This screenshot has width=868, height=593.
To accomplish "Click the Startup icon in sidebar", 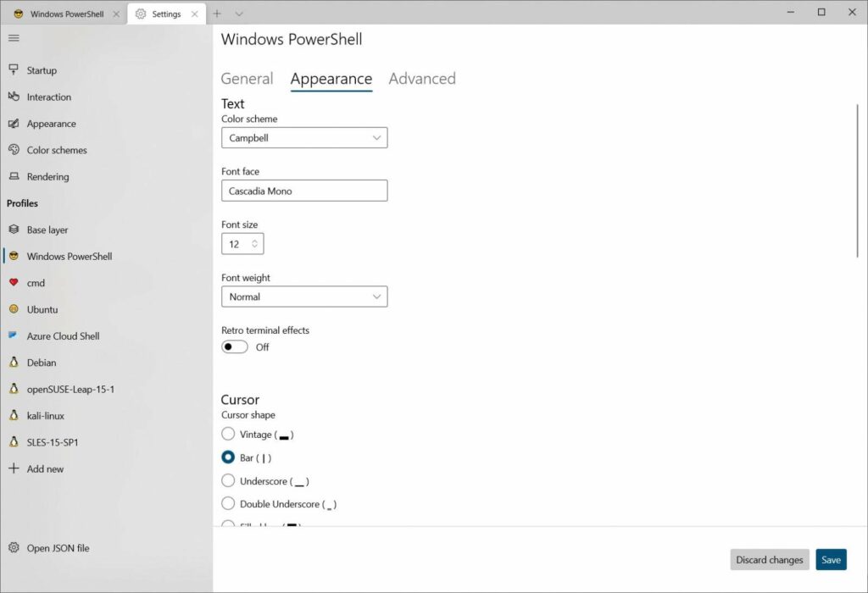I will [14, 69].
